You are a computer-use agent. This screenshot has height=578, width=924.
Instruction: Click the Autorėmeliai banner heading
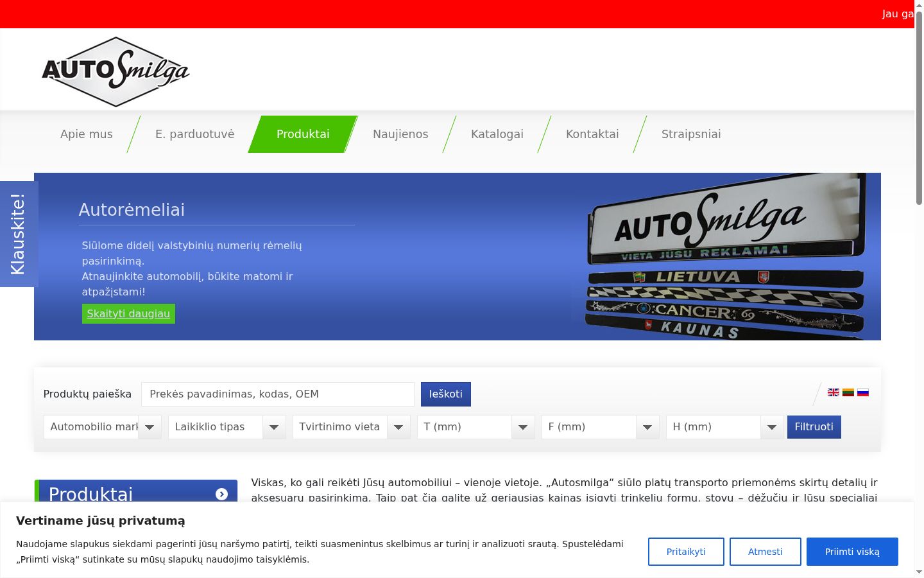click(132, 210)
